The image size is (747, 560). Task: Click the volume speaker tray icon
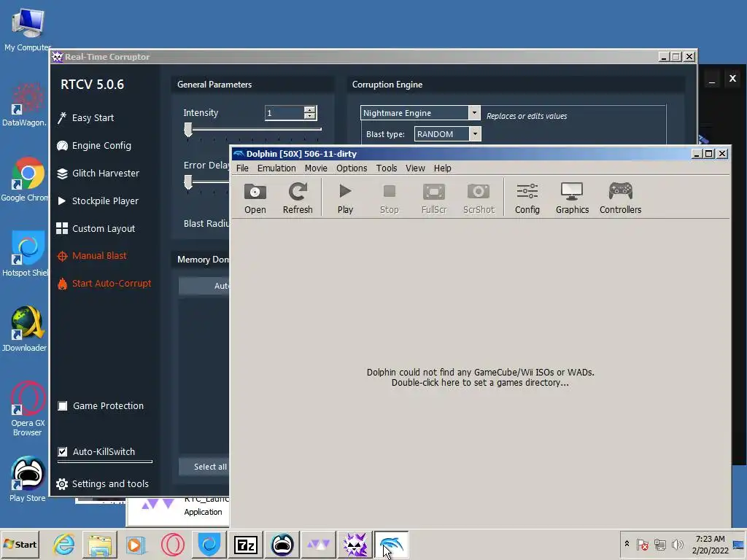coord(677,544)
